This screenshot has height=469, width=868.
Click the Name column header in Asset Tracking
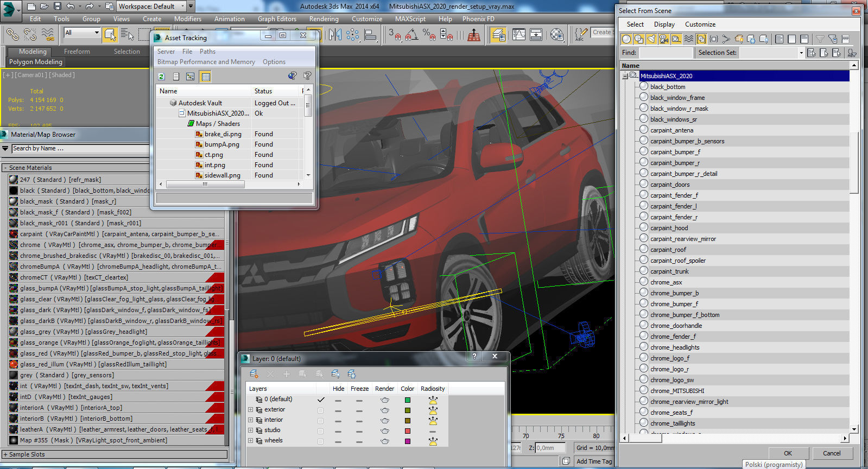pos(203,91)
